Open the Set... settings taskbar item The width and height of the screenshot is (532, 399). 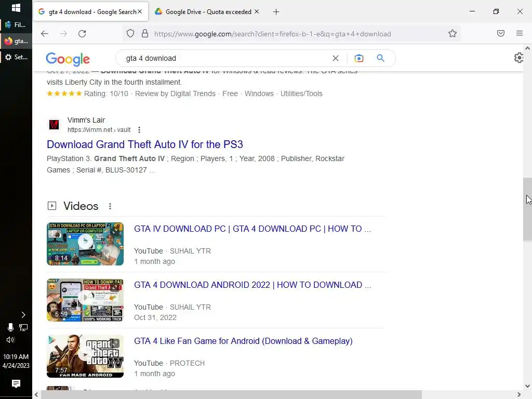click(16, 57)
